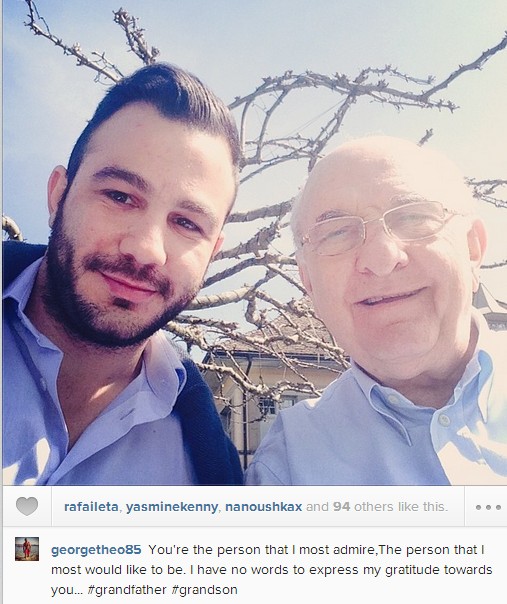The image size is (507, 604).
Task: Visit yasminekenny's profile from the likes list
Action: pos(172,507)
